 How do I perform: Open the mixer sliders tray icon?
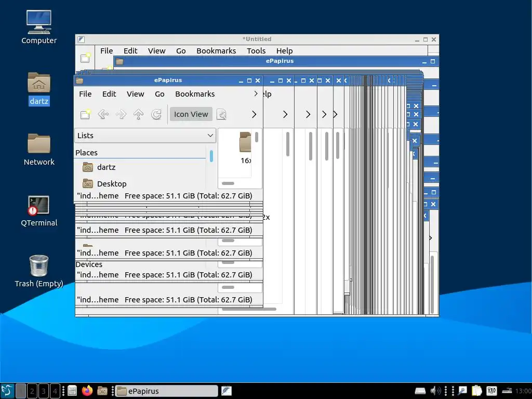[491, 391]
